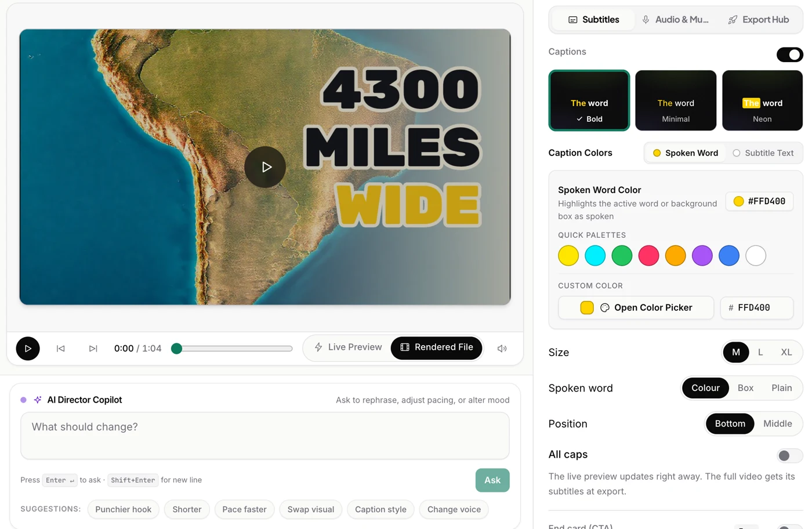812x529 pixels.
Task: Click the #FFD400 color chip
Action: (x=760, y=201)
